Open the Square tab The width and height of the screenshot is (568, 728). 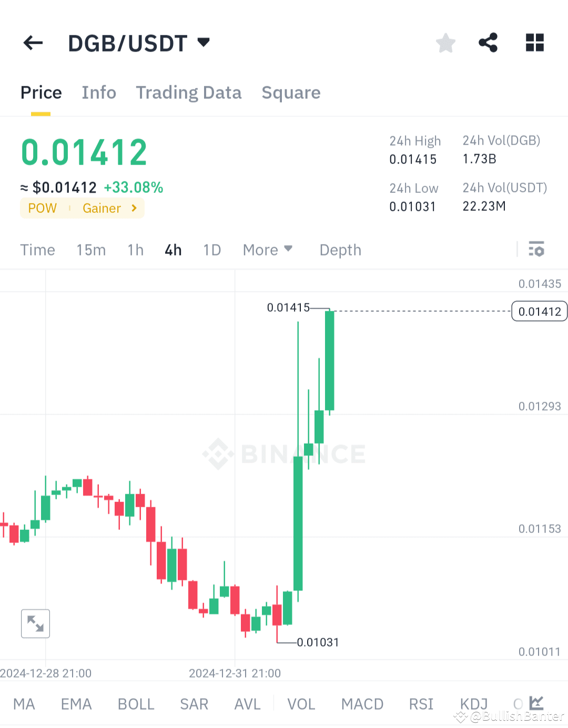(x=291, y=93)
